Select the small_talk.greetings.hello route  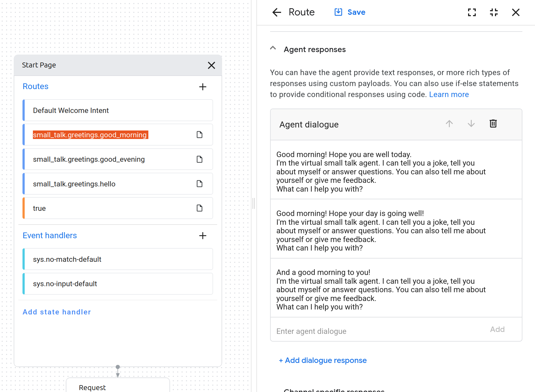coord(110,184)
